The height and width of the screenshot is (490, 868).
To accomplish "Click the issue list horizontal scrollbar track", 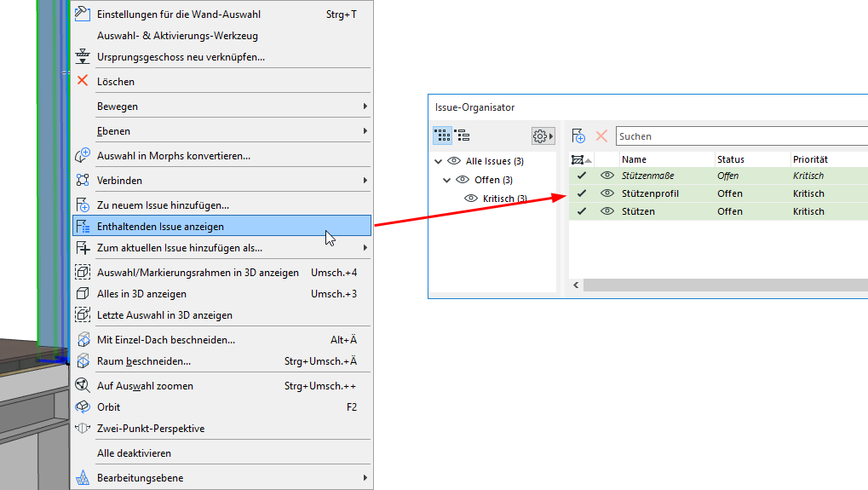I will pyautogui.click(x=726, y=285).
